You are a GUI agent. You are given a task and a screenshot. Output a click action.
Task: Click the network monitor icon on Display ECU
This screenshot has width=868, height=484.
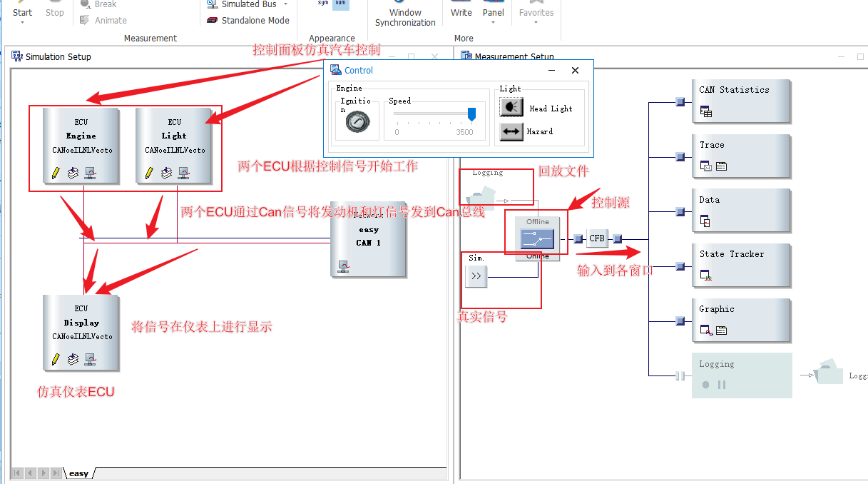[90, 359]
